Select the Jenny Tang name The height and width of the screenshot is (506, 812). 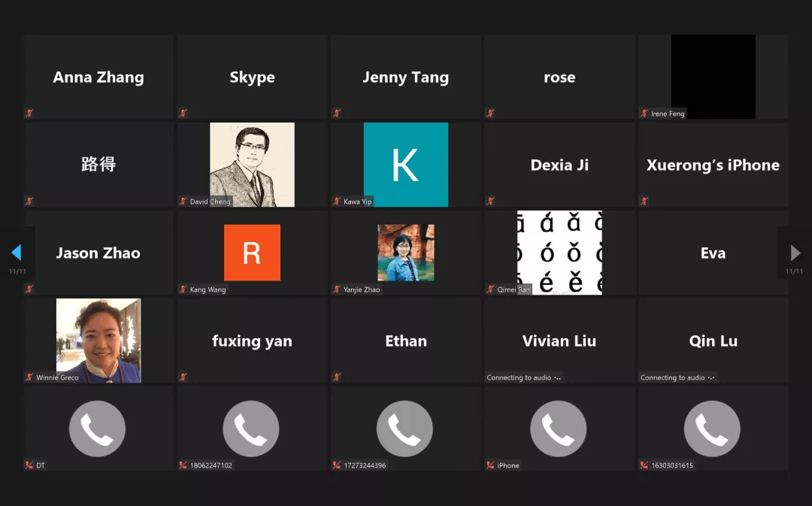pyautogui.click(x=406, y=77)
